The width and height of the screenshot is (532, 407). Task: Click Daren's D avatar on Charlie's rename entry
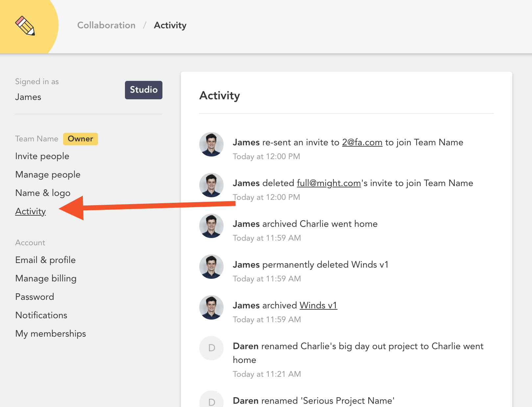[211, 348]
